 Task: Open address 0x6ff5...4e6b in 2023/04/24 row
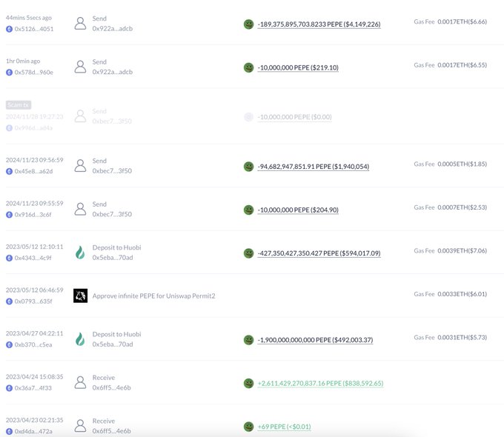[111, 388]
